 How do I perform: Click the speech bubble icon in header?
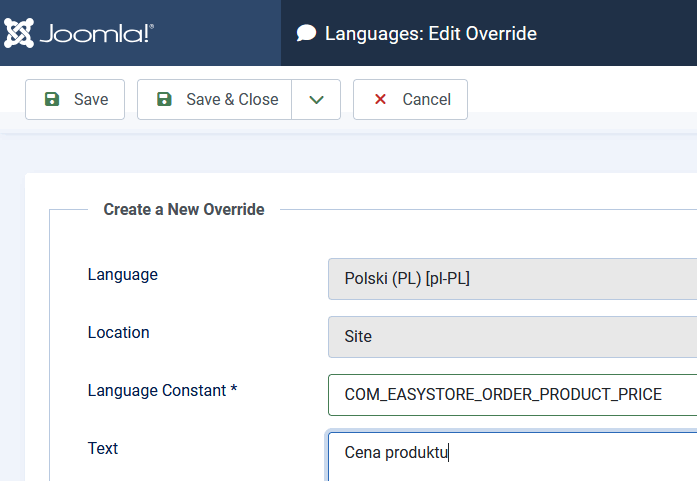tap(306, 34)
